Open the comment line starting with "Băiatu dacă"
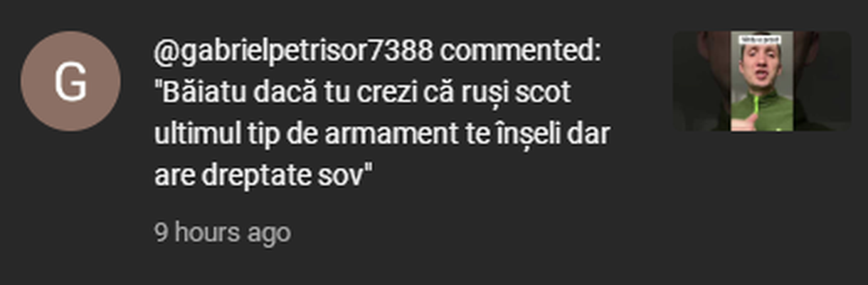Image resolution: width=868 pixels, height=285 pixels. click(x=364, y=93)
